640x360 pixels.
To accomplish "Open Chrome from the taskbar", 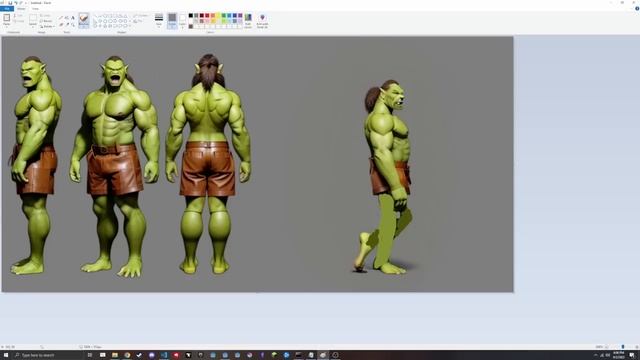I will pos(127,355).
